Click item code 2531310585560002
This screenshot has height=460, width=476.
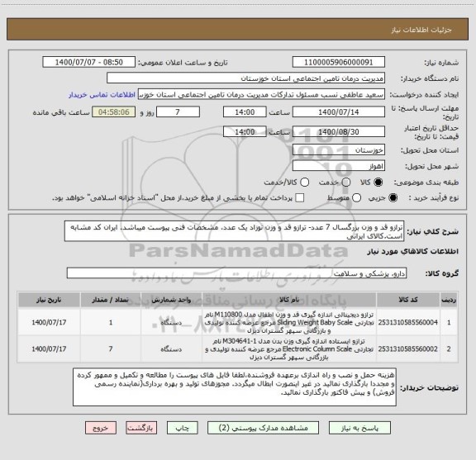(x=407, y=349)
